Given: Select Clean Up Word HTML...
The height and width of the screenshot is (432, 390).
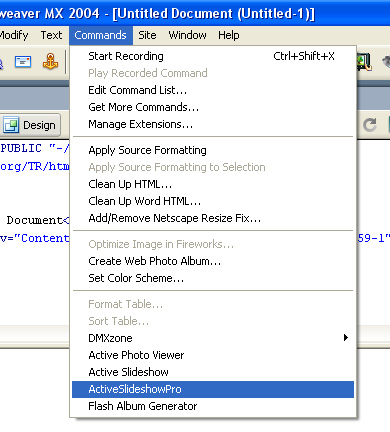Looking at the screenshot, I should [213, 201].
